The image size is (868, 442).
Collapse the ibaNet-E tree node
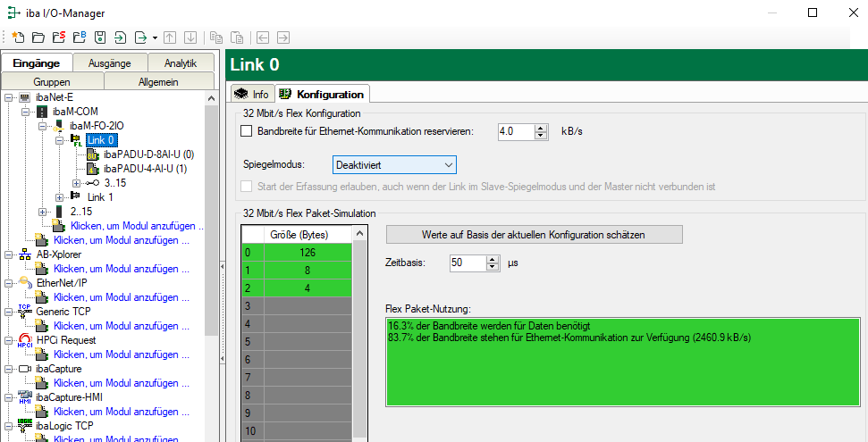tap(8, 97)
